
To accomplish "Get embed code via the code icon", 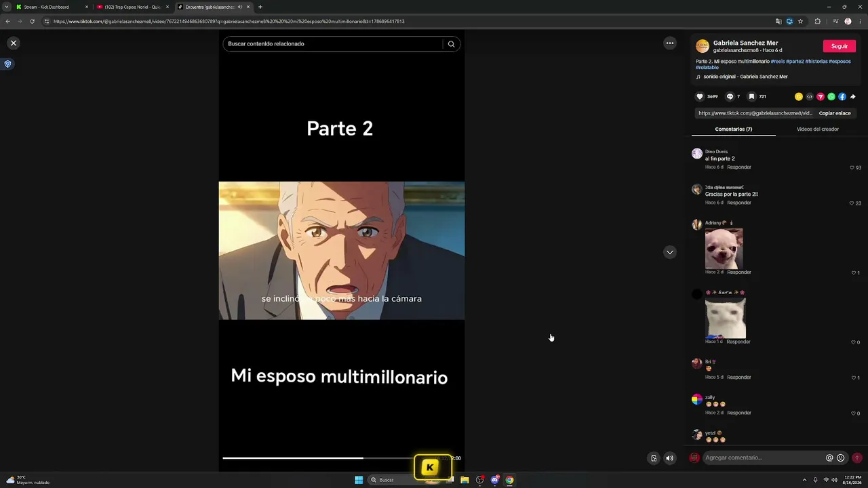I will [x=810, y=97].
